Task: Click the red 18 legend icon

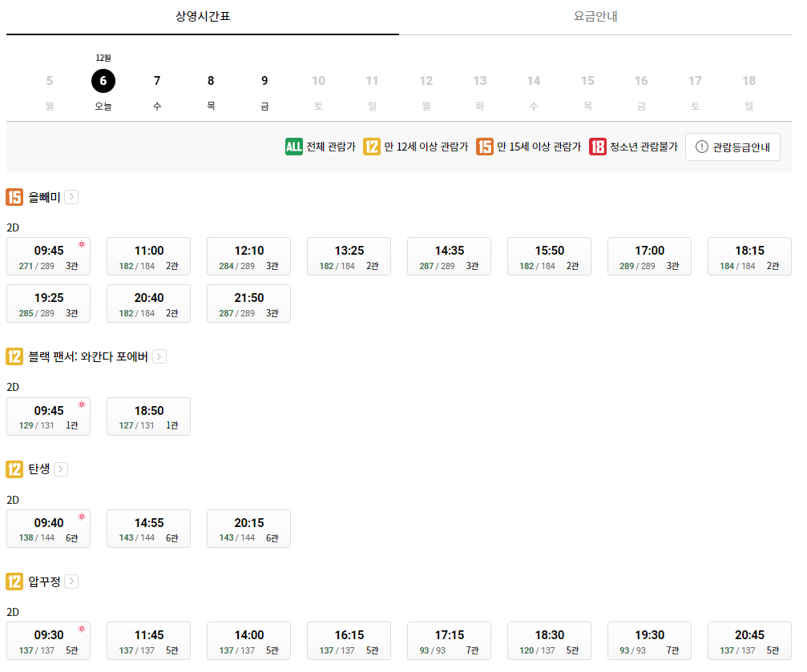Action: [598, 147]
